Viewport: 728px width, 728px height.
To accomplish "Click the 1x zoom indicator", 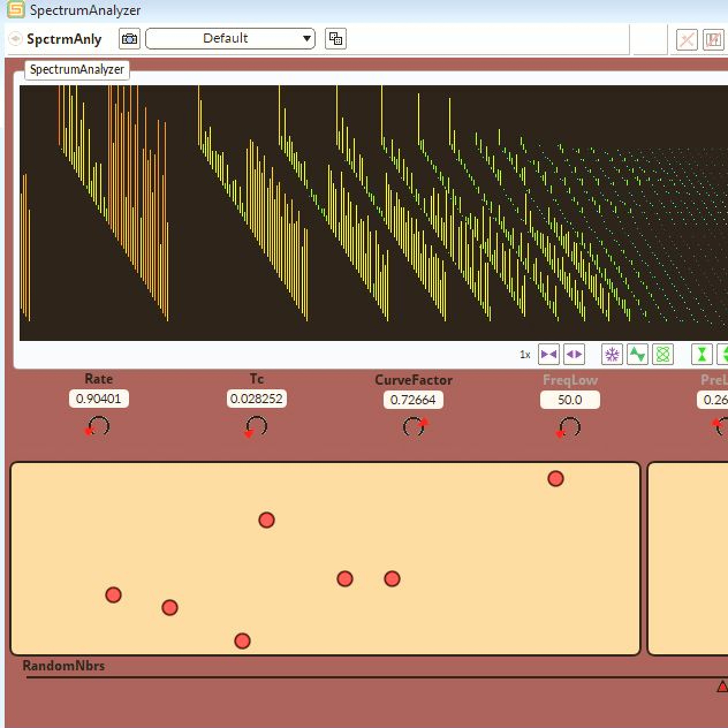I will click(x=525, y=355).
